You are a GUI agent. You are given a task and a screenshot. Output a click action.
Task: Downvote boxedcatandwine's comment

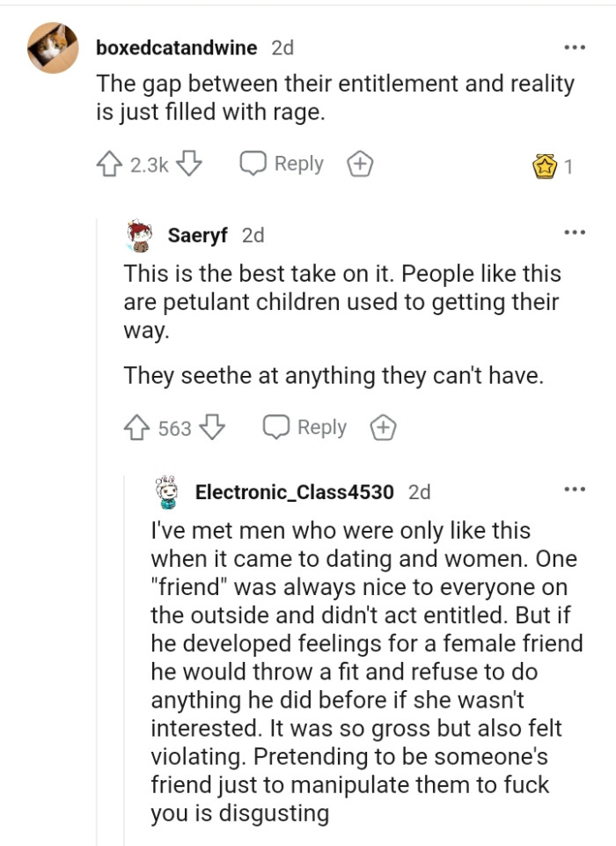coord(191,165)
